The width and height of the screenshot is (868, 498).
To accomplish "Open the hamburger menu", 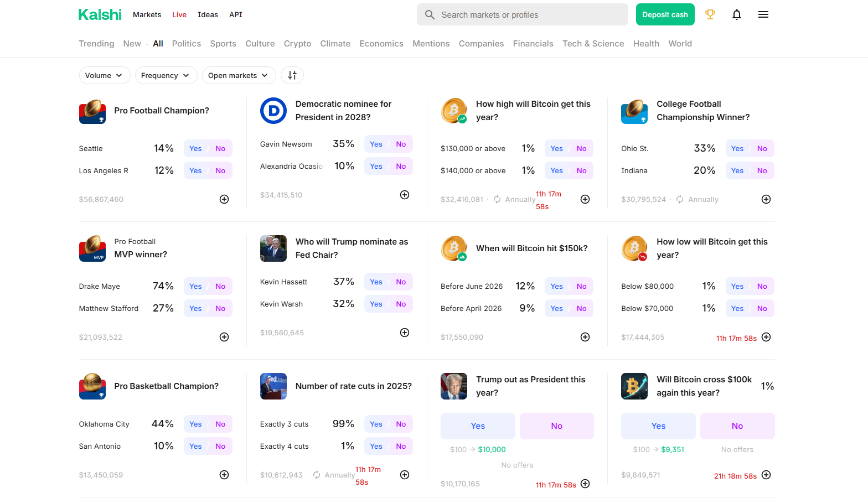I will (763, 14).
